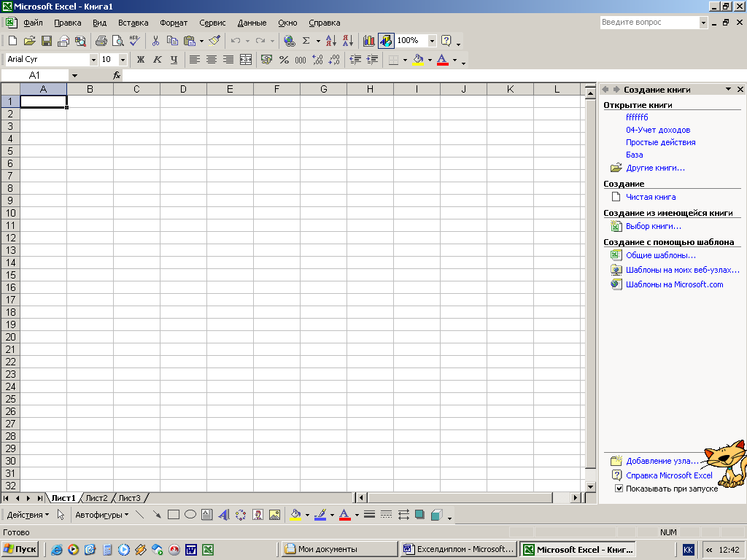Expand the task pane title dropdown

click(728, 89)
